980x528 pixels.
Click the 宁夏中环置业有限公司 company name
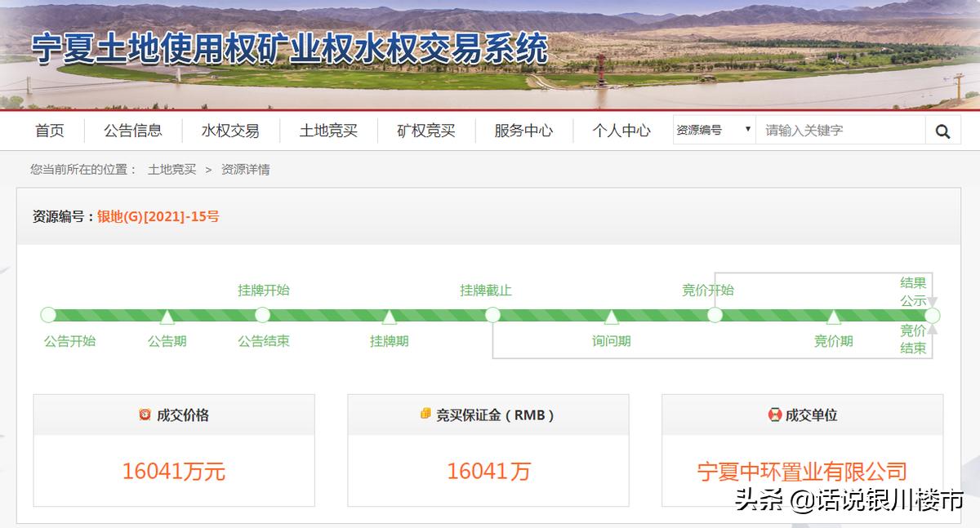point(801,472)
